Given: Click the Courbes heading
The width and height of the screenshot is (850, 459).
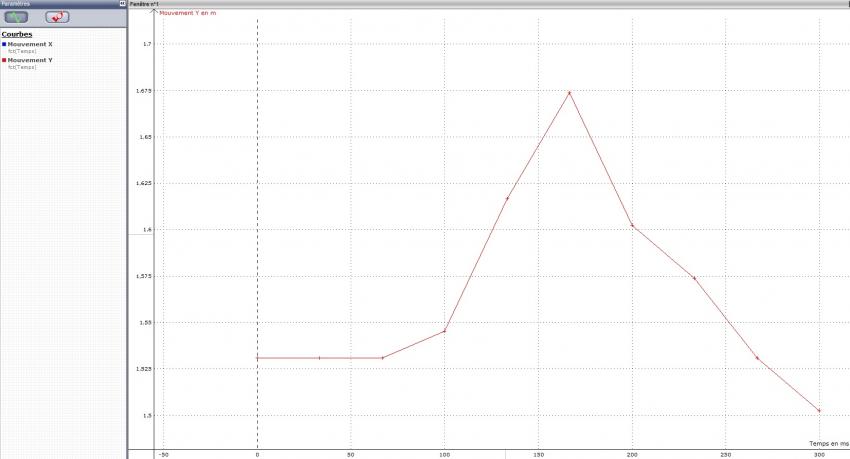Looking at the screenshot, I should pos(17,34).
